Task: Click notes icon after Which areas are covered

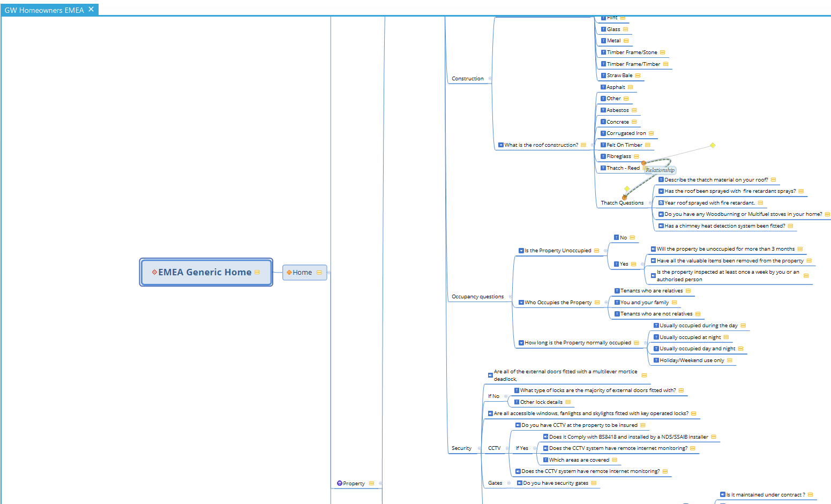Action: (x=615, y=460)
